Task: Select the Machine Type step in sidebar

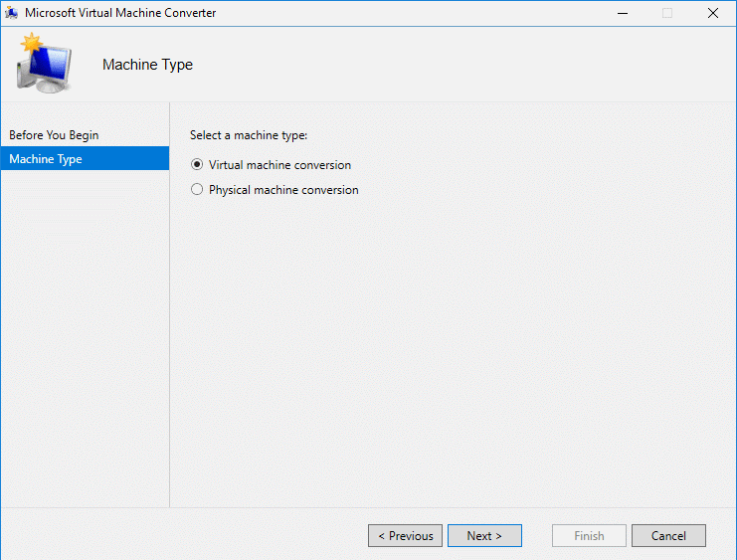Action: tap(86, 158)
